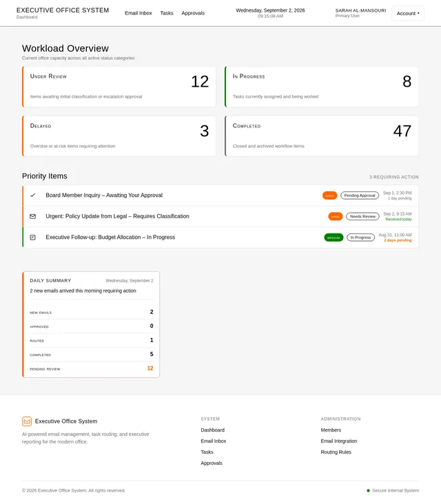The height and width of the screenshot is (504, 441).
Task: Click the Sarah Al-Mansouri user name
Action: tap(360, 10)
